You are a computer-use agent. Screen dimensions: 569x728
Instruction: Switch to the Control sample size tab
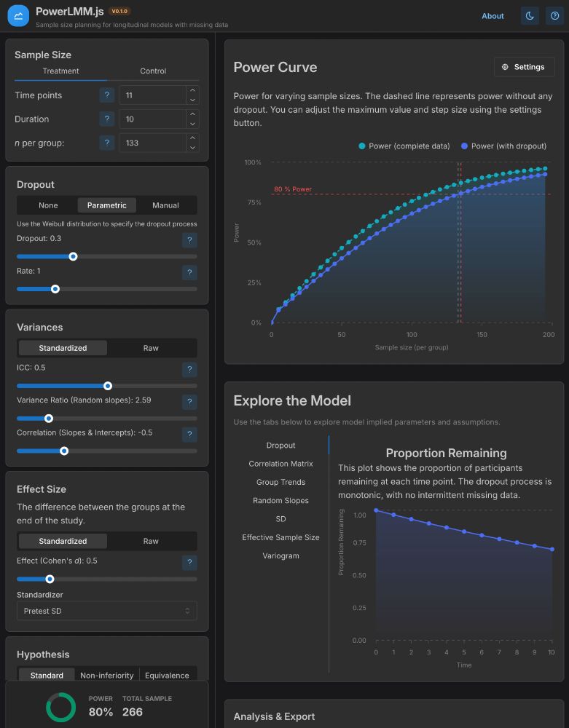pos(153,71)
